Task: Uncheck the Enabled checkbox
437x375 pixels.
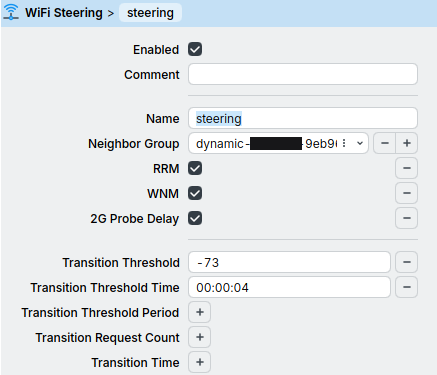Action: coord(195,49)
